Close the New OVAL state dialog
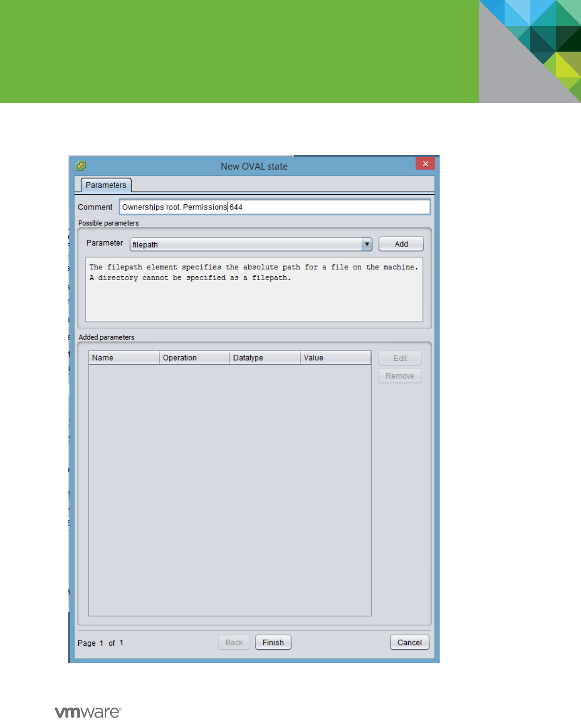The height and width of the screenshot is (728, 581). click(x=425, y=163)
